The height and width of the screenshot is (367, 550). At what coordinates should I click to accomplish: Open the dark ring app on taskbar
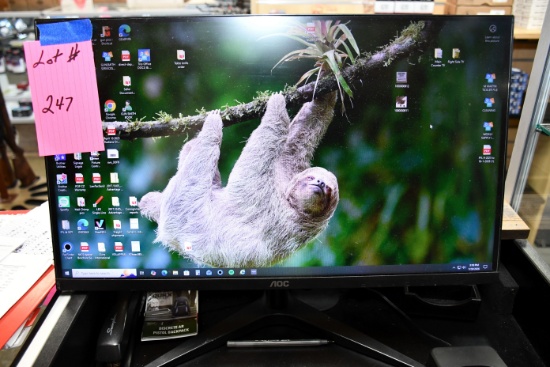tap(220, 272)
